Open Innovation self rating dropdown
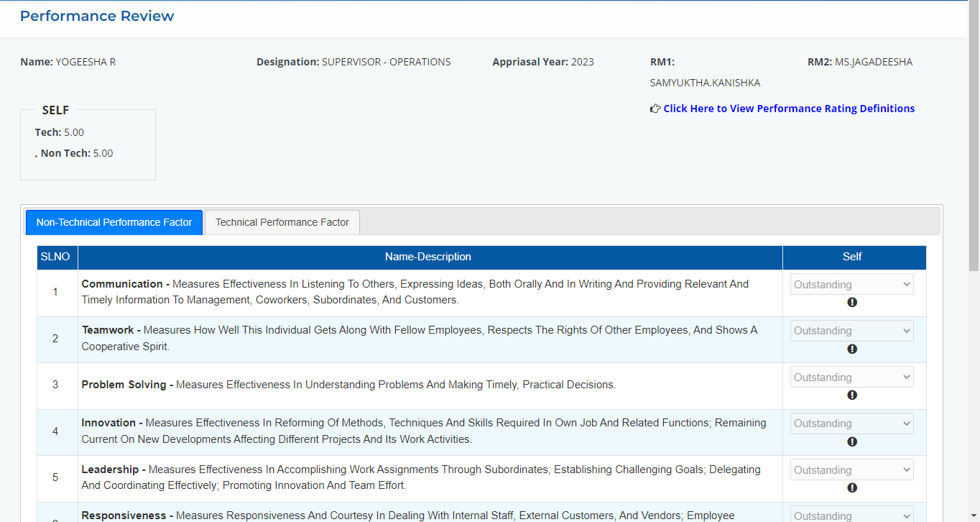This screenshot has width=980, height=522. point(851,423)
